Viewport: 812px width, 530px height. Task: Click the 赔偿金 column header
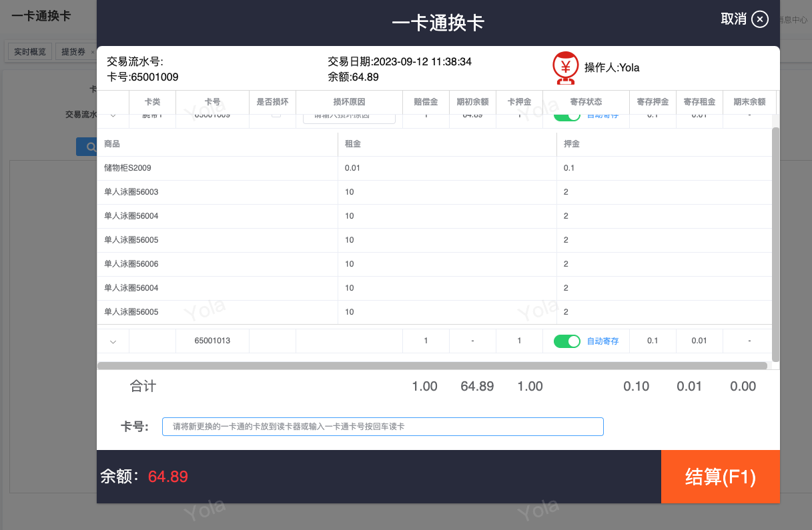tap(426, 102)
